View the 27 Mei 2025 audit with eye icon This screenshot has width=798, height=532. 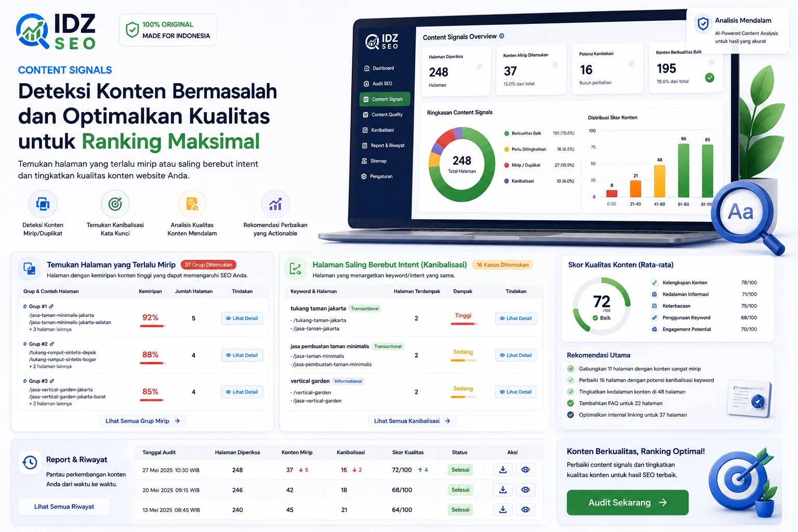[x=525, y=470]
